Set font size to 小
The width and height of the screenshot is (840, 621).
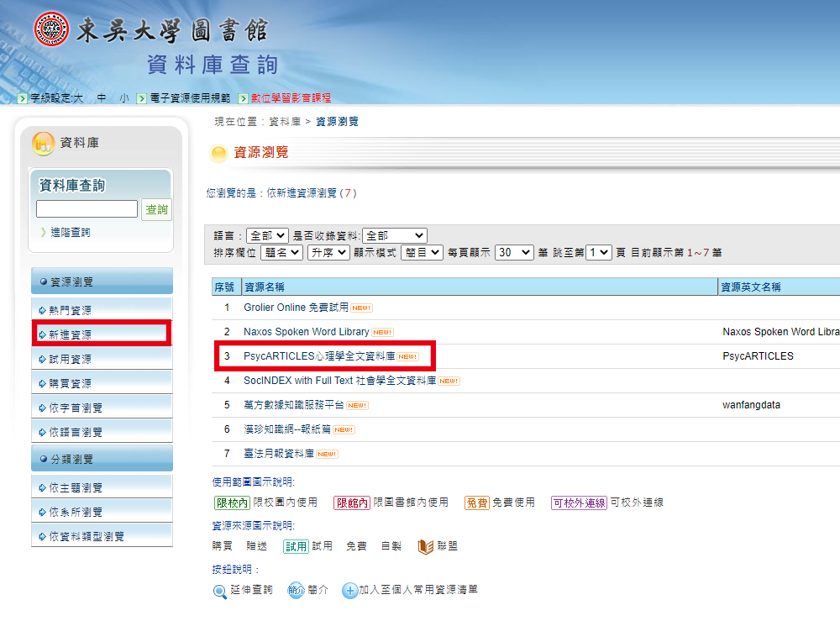pos(124,98)
